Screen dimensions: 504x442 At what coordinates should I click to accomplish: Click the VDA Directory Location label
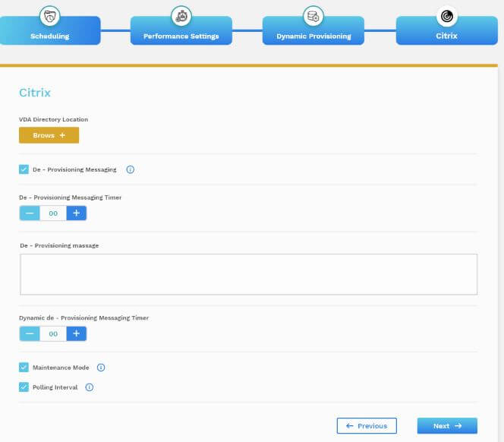click(x=53, y=119)
